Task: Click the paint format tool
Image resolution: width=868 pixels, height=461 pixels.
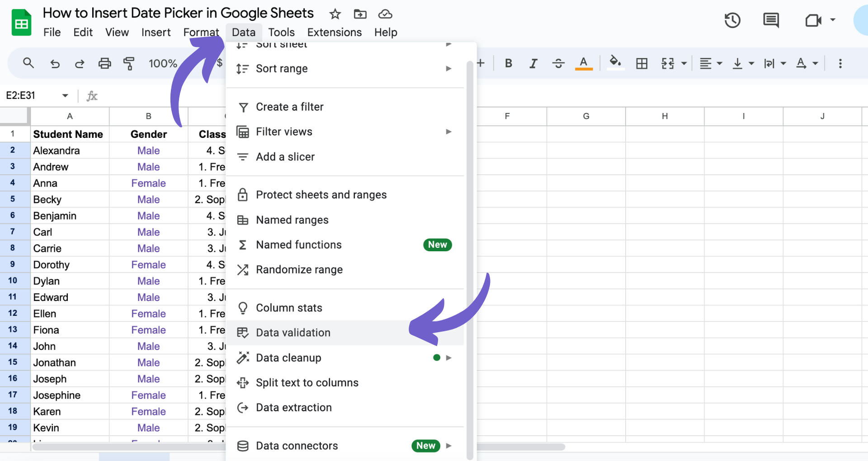Action: click(x=129, y=63)
